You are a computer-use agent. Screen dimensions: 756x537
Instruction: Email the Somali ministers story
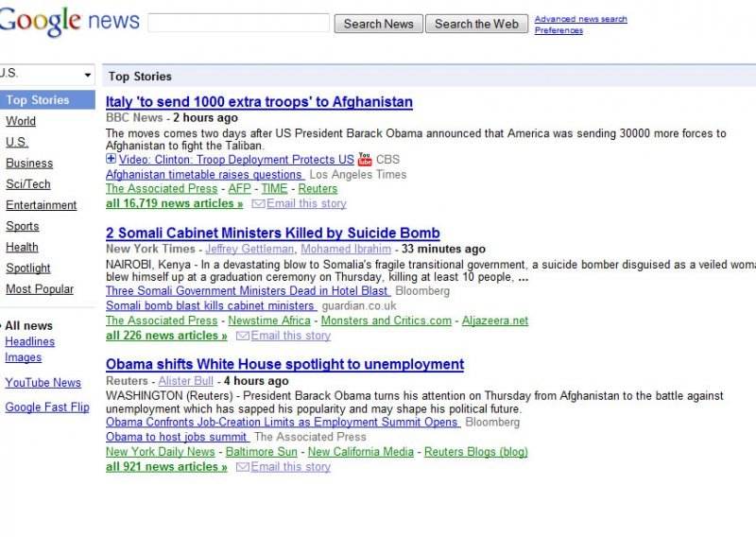(291, 336)
